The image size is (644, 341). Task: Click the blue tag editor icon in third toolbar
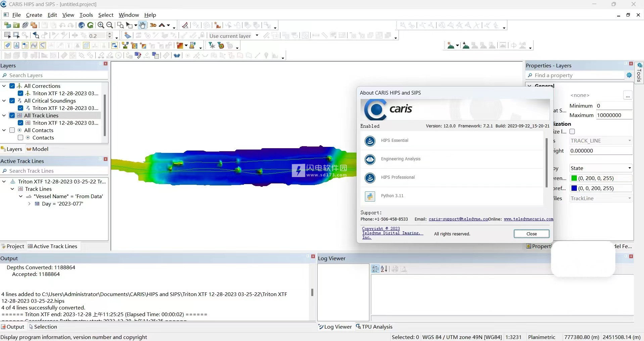(8, 46)
